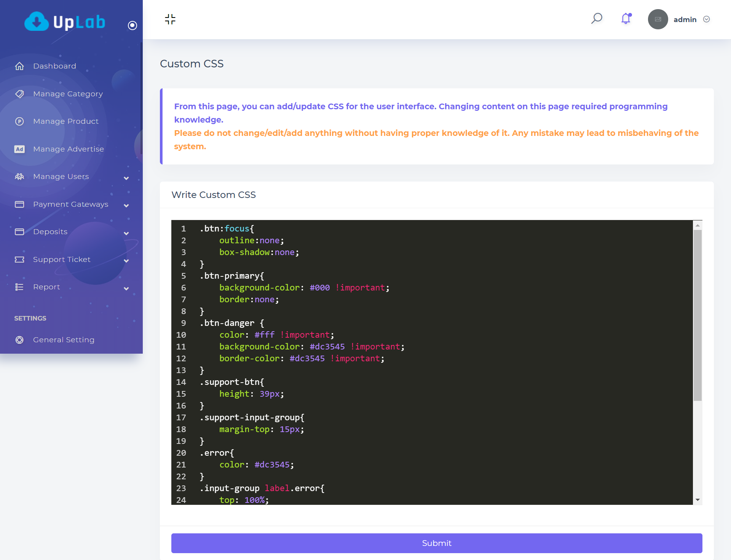Click the Manage Advertise Ad icon

click(x=19, y=149)
